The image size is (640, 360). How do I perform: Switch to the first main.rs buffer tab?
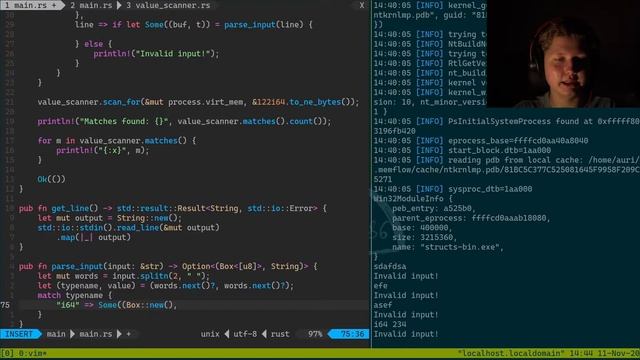pos(30,5)
